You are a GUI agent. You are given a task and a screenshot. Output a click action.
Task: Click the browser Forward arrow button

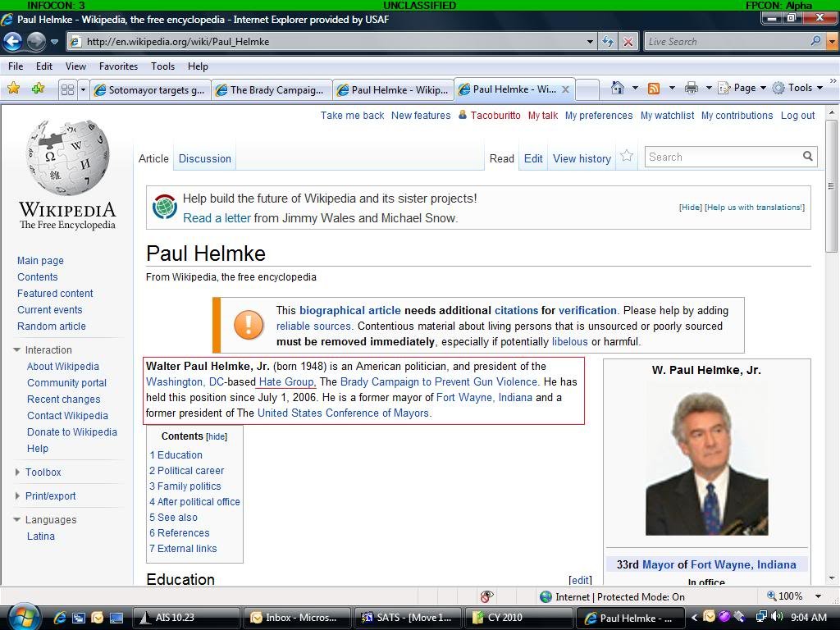36,41
